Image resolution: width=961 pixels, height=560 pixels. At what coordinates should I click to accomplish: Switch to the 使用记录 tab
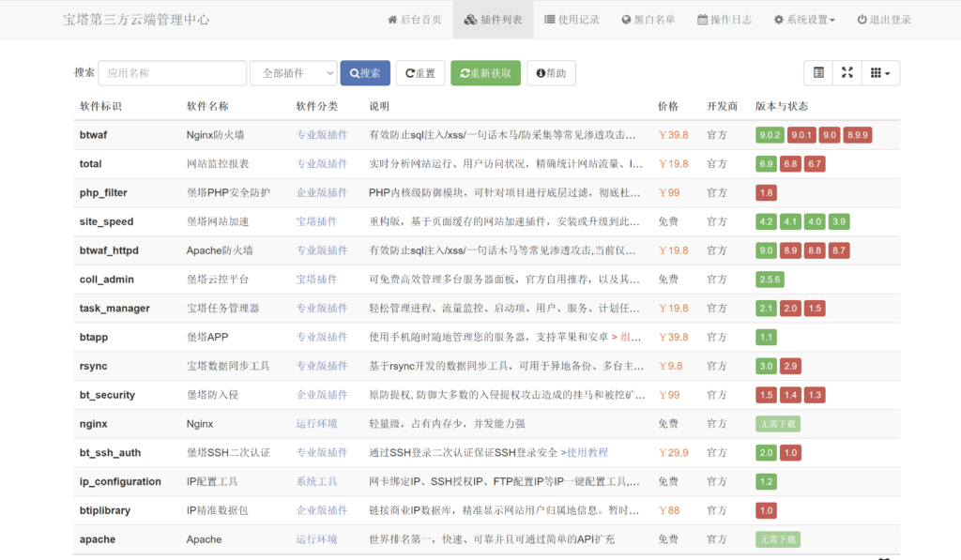pyautogui.click(x=571, y=20)
